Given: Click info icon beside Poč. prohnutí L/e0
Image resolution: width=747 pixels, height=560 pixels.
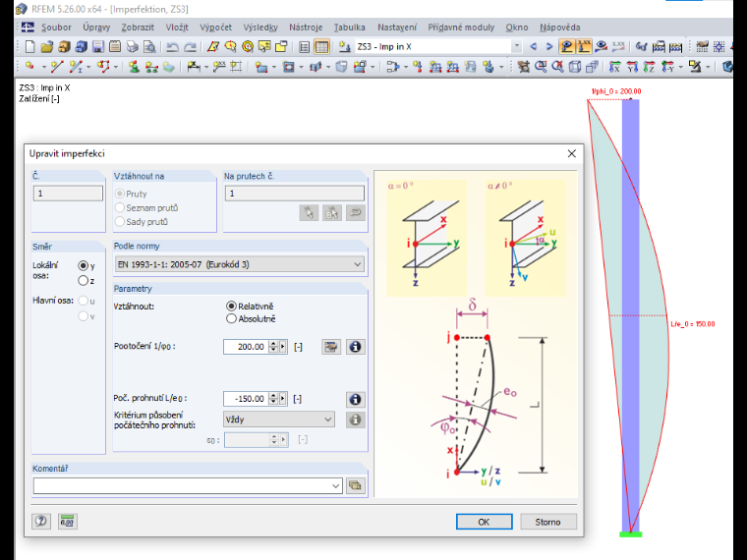Looking at the screenshot, I should click(355, 399).
